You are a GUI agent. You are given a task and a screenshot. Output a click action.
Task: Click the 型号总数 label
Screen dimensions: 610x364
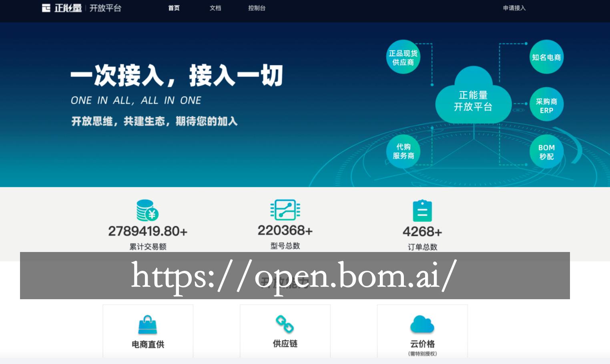pyautogui.click(x=285, y=246)
